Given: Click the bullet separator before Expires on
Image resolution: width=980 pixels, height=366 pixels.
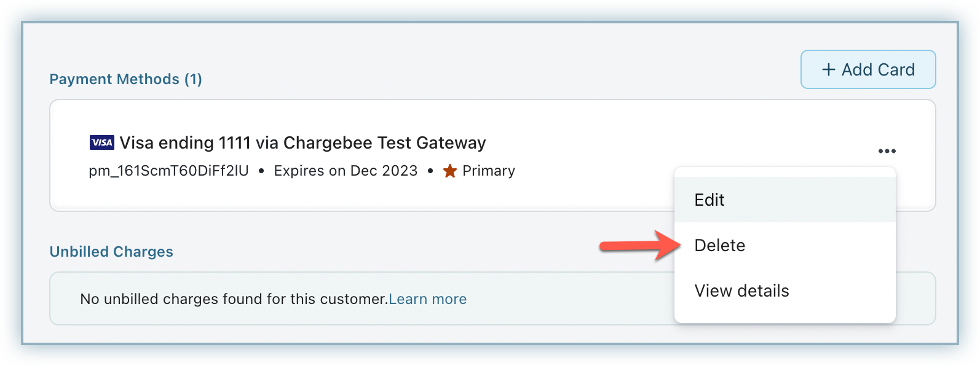Looking at the screenshot, I should [x=261, y=171].
